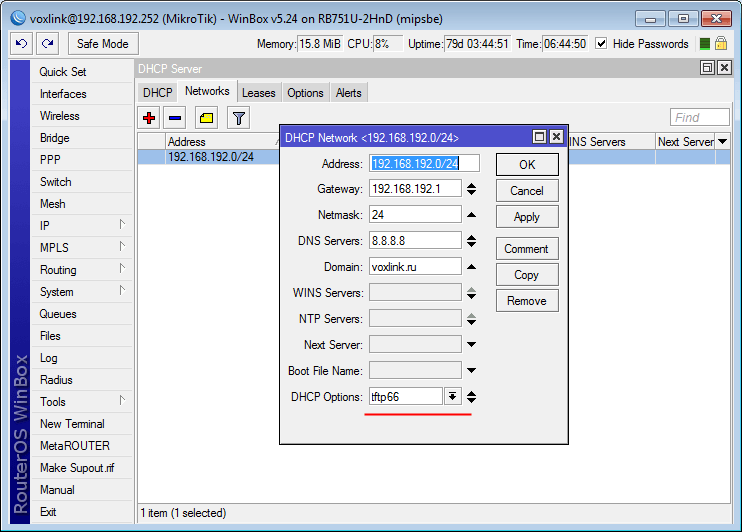Click Gateway up/down stepper arrows
Viewport: 742px width, 532px height.
click(471, 189)
